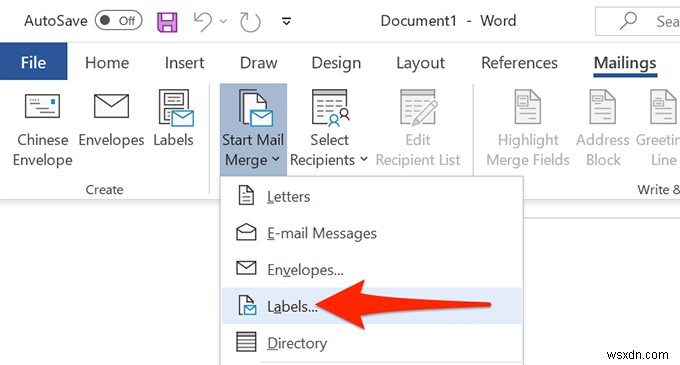Switch to the Layout tab
Screen dimensions: 680x365
[x=420, y=63]
